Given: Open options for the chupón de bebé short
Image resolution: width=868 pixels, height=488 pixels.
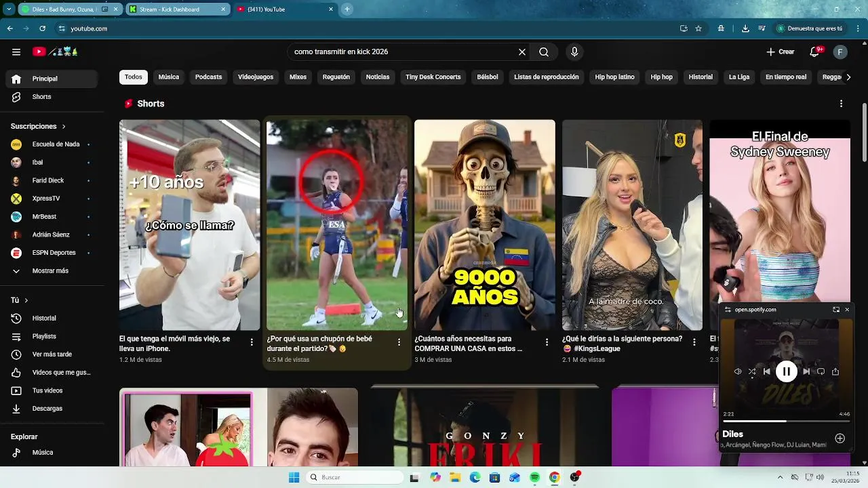Looking at the screenshot, I should pyautogui.click(x=399, y=342).
